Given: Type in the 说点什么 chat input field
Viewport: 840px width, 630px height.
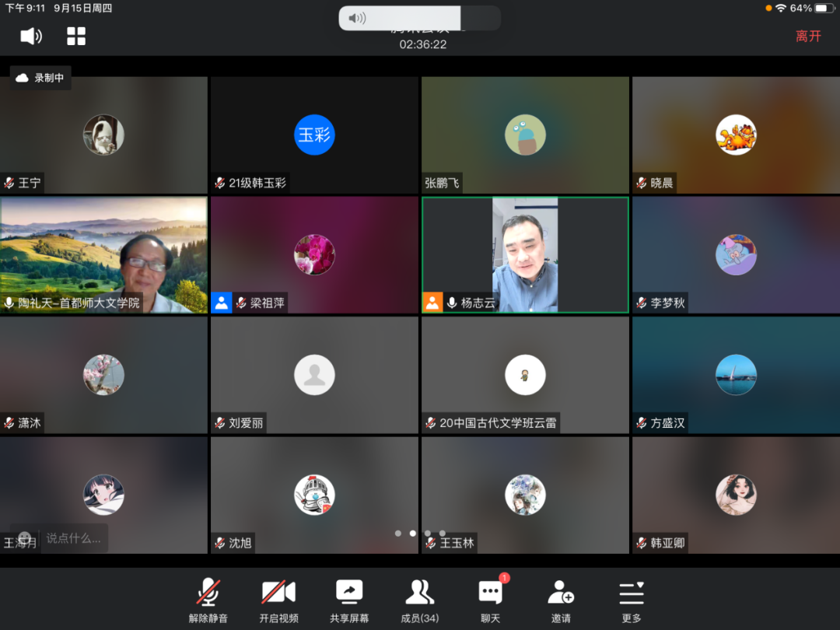Looking at the screenshot, I should 74,537.
